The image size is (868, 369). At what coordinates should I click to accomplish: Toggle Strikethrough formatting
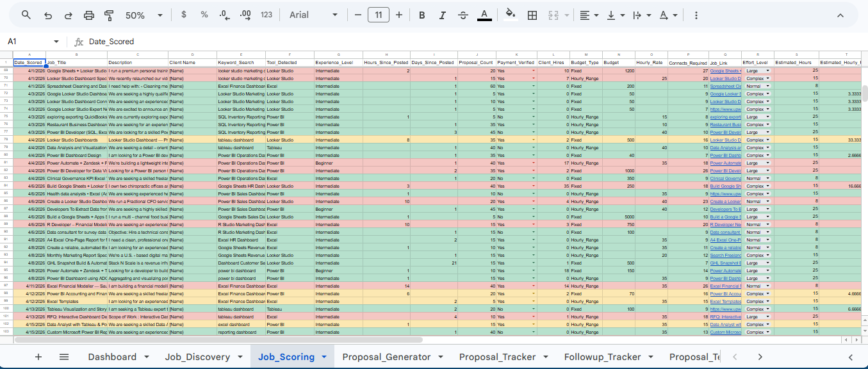[463, 15]
